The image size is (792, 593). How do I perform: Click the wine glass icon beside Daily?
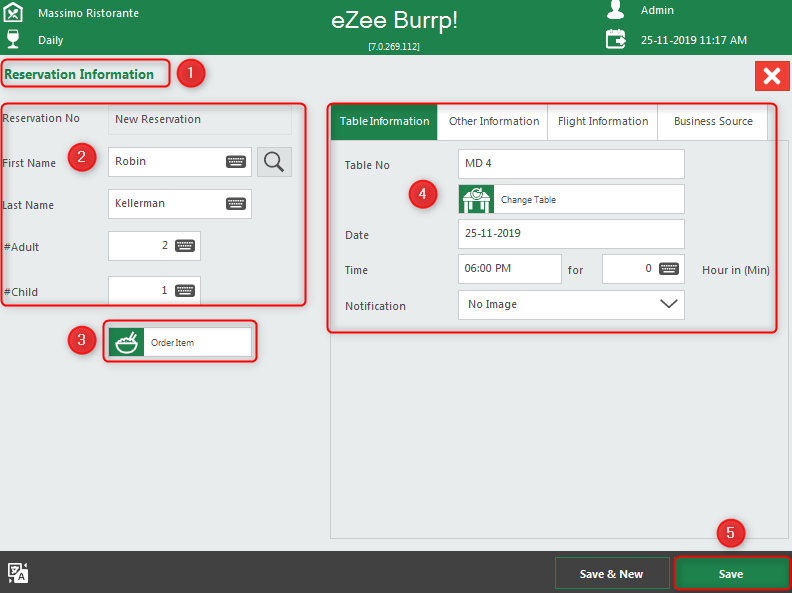click(13, 39)
